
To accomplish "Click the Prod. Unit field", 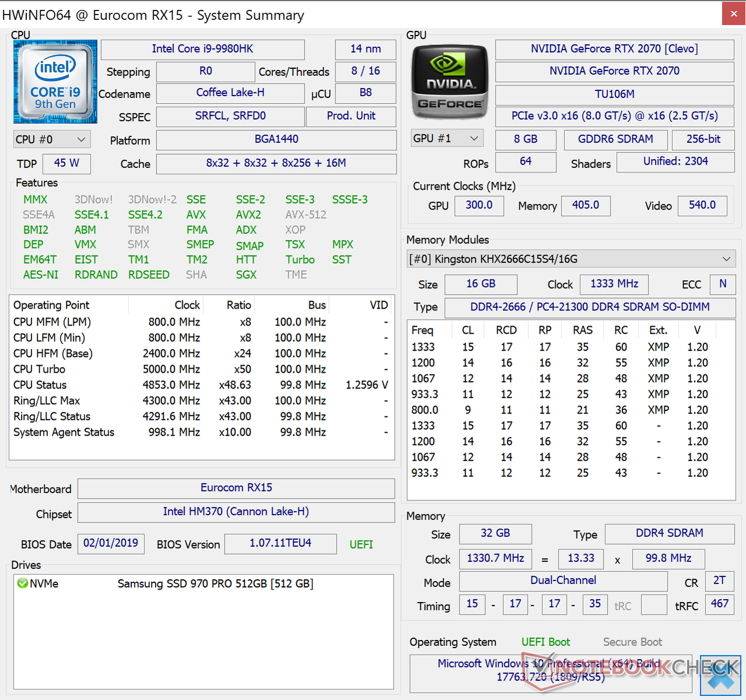I will [x=351, y=116].
